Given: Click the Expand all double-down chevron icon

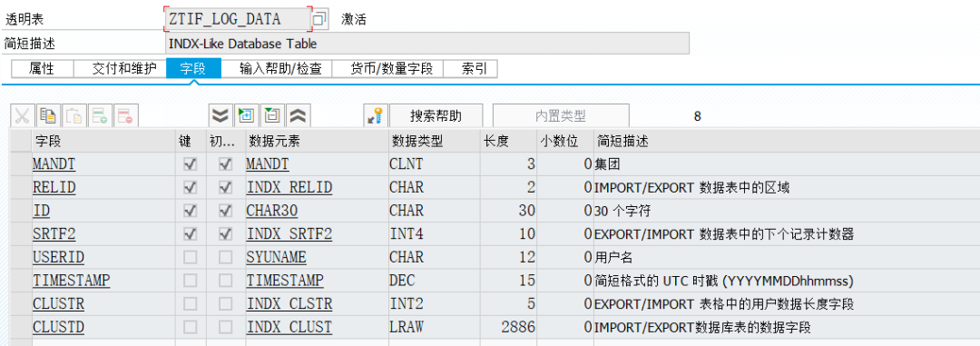Looking at the screenshot, I should click(220, 115).
